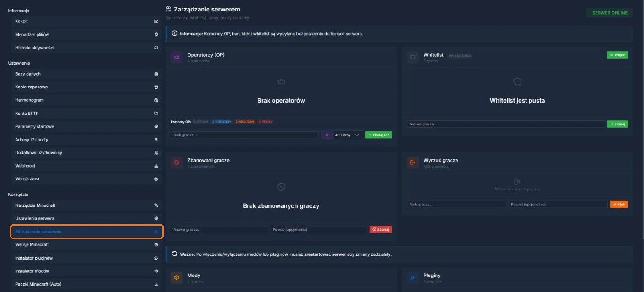Click the archive icon beside Kopie zapasowe

coord(156,87)
